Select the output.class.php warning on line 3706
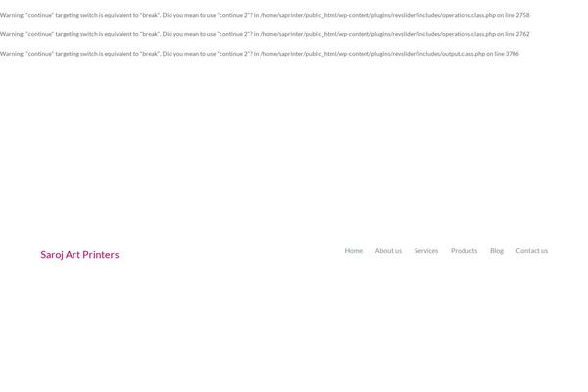Screen dimensions: 588x392 (260, 54)
